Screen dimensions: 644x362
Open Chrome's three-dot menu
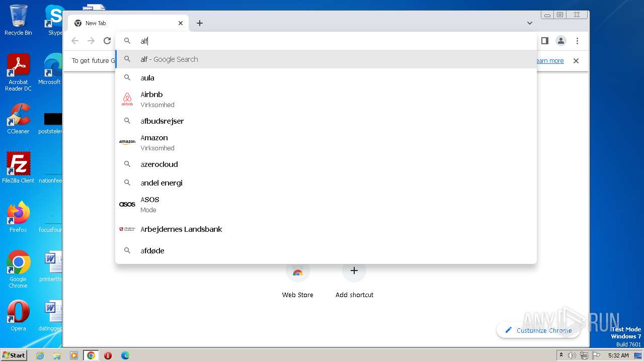(x=577, y=41)
